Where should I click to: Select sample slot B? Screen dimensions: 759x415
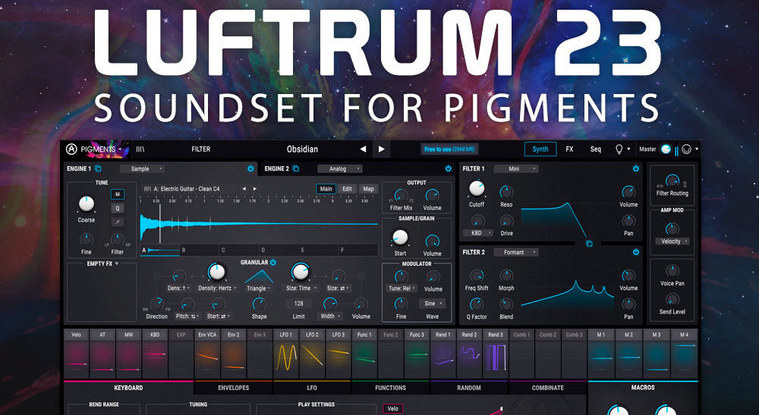(x=200, y=250)
